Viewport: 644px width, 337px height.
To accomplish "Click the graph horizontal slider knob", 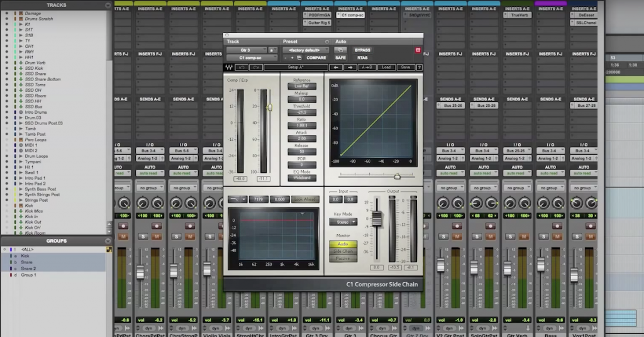I will click(397, 176).
